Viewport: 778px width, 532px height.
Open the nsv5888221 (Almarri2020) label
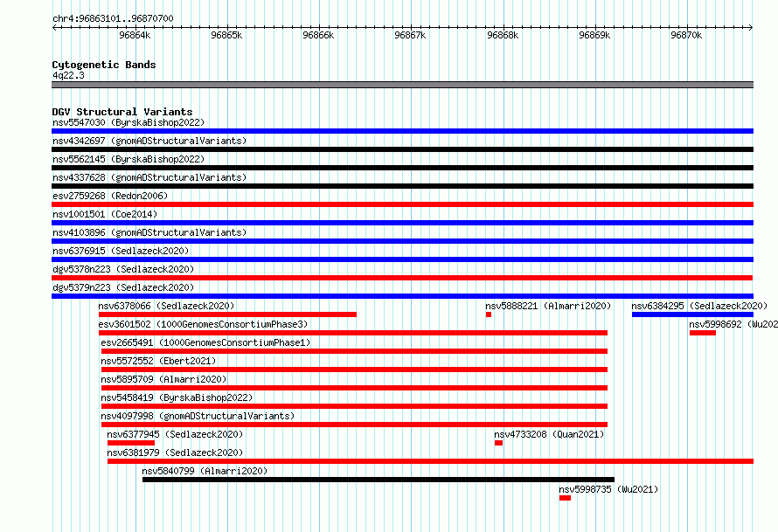click(548, 306)
